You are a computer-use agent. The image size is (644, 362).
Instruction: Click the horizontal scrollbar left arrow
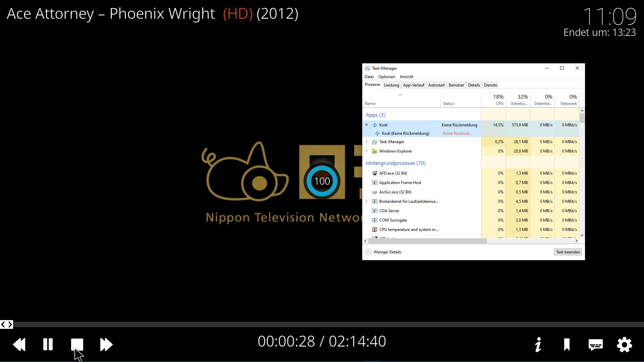(x=366, y=241)
